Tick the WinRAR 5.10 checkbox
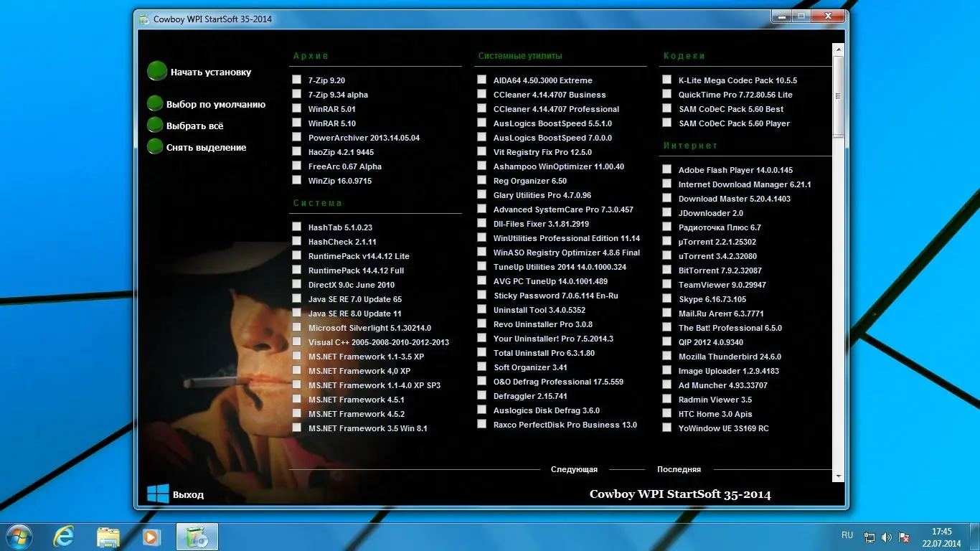This screenshot has width=980, height=551. [297, 123]
